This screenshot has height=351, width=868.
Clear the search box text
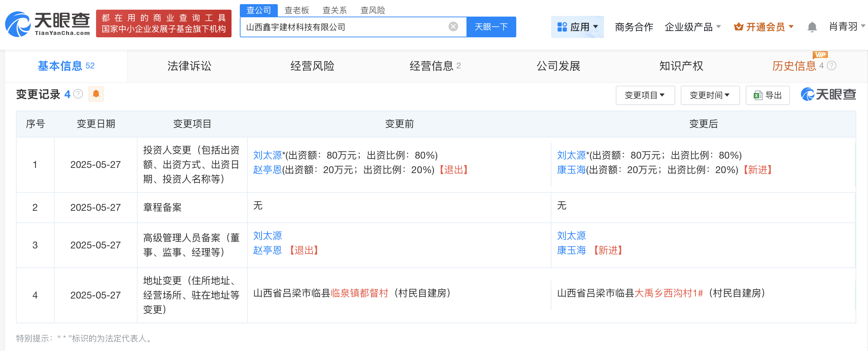[453, 27]
